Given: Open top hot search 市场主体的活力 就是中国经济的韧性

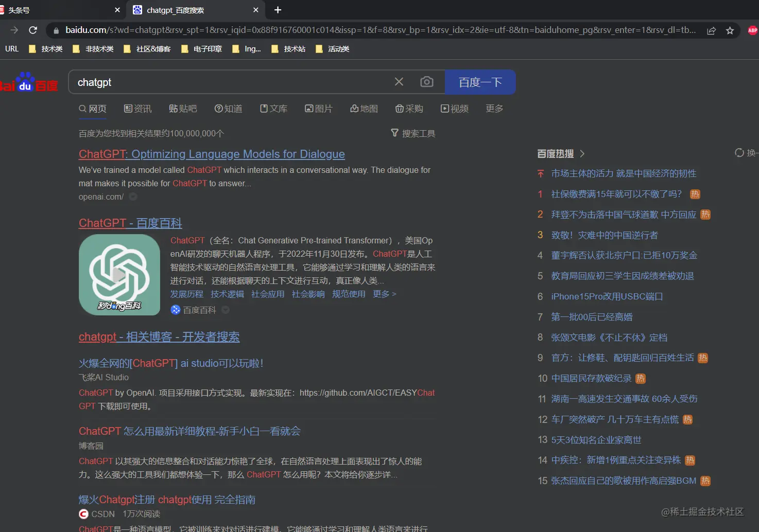Looking at the screenshot, I should pyautogui.click(x=624, y=173).
